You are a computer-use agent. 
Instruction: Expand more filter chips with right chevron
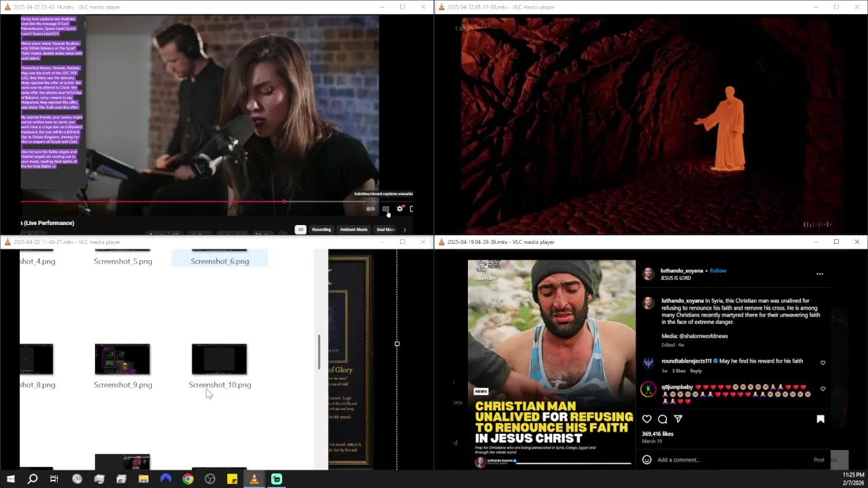tap(405, 230)
